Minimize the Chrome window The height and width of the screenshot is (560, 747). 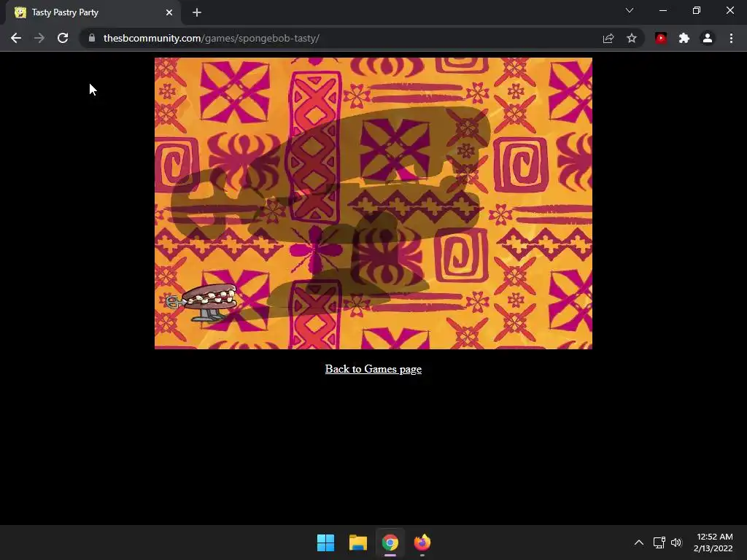click(x=663, y=10)
